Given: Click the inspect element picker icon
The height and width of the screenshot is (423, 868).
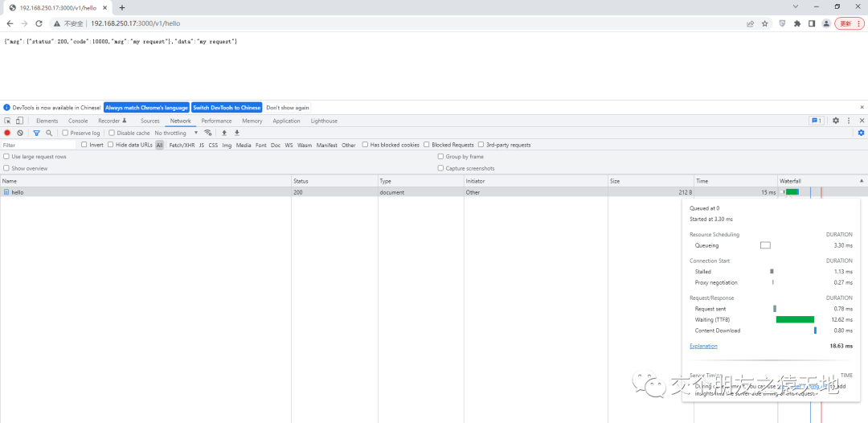Looking at the screenshot, I should pyautogui.click(x=8, y=121).
